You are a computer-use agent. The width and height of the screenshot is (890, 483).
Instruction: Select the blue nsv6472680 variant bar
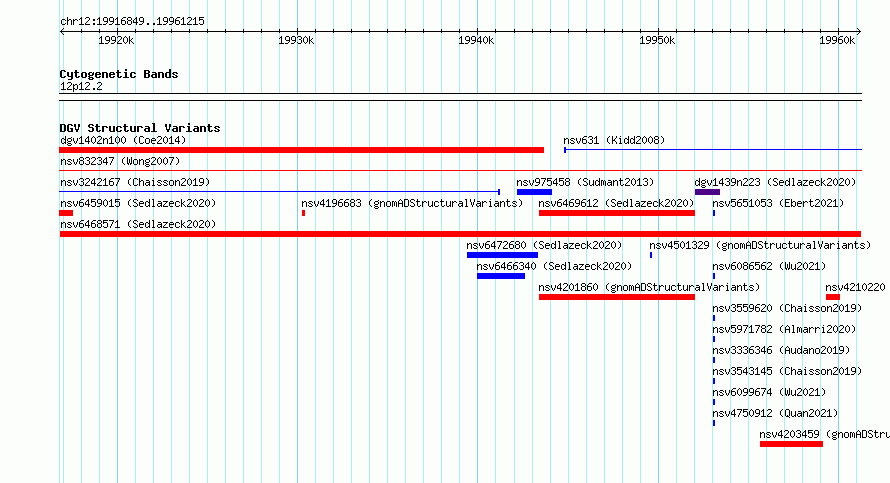click(502, 255)
